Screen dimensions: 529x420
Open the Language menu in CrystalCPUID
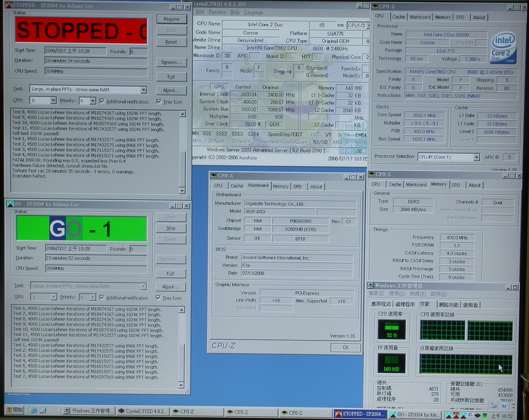253,12
